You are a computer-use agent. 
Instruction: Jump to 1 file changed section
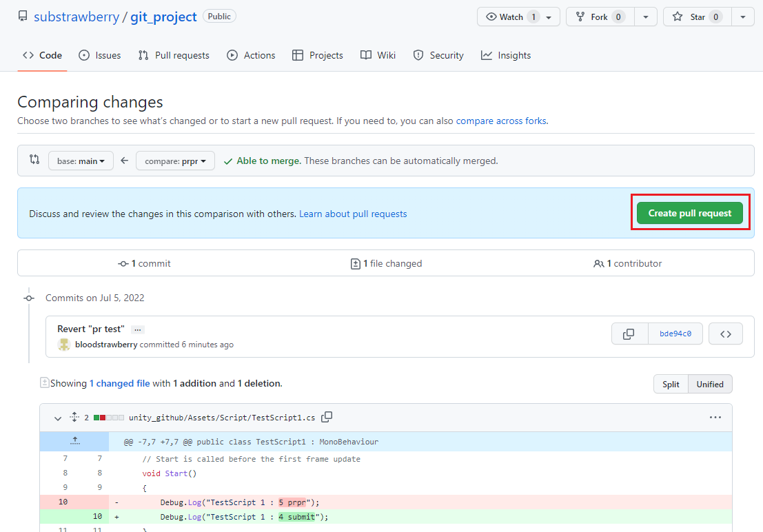click(387, 263)
